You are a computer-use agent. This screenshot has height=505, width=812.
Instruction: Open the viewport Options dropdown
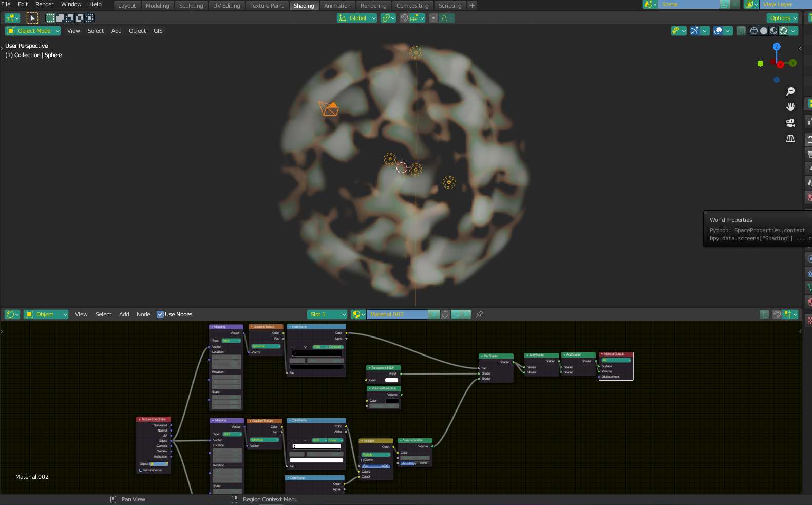[x=783, y=18]
